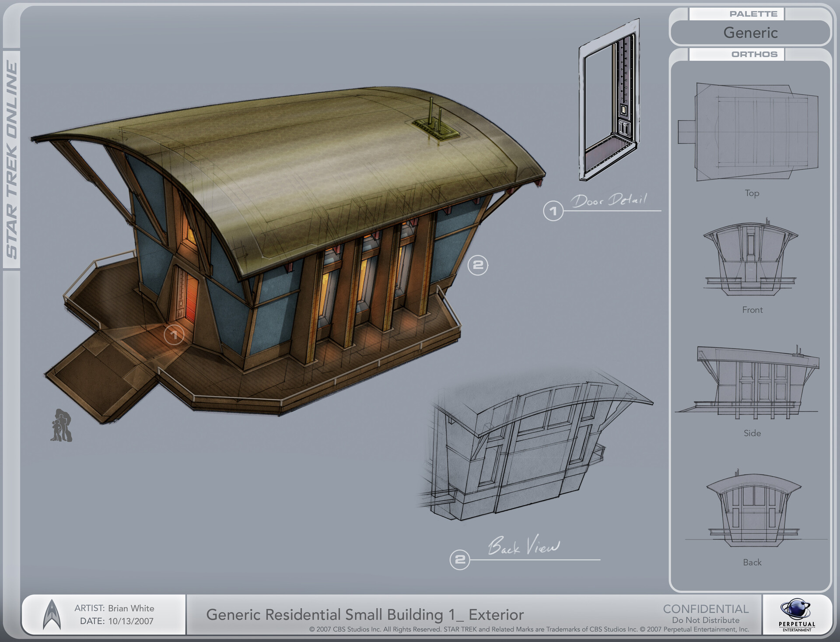The image size is (840, 642).
Task: Click the DATE field label
Action: 92,621
